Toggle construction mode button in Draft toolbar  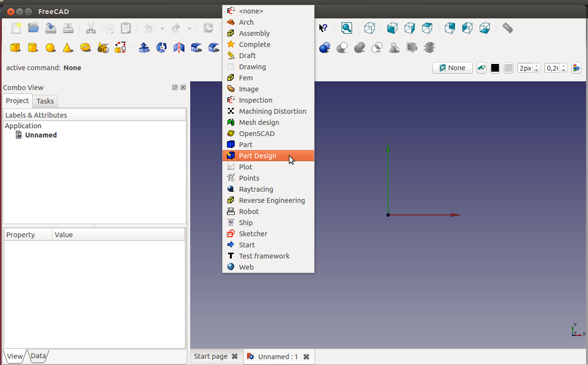tap(482, 68)
